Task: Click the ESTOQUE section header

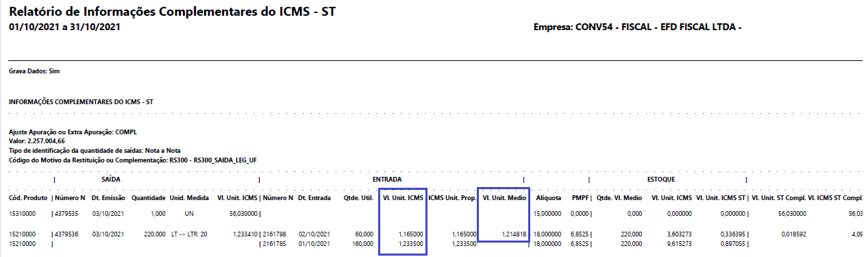Action: (x=661, y=179)
